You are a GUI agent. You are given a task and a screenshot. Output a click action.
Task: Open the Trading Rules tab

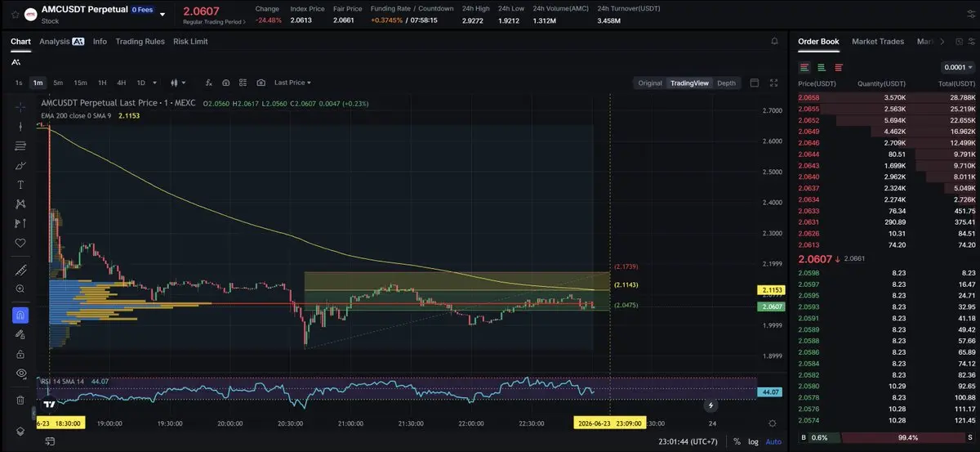coord(140,41)
